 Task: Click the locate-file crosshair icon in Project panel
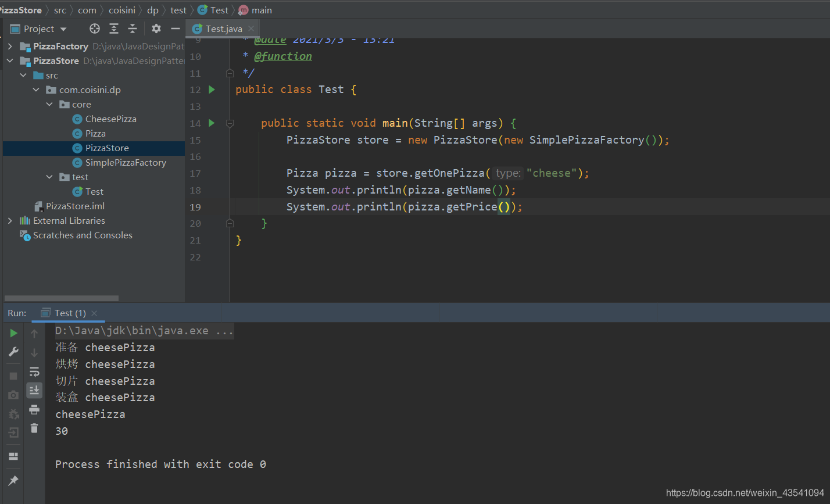point(95,28)
